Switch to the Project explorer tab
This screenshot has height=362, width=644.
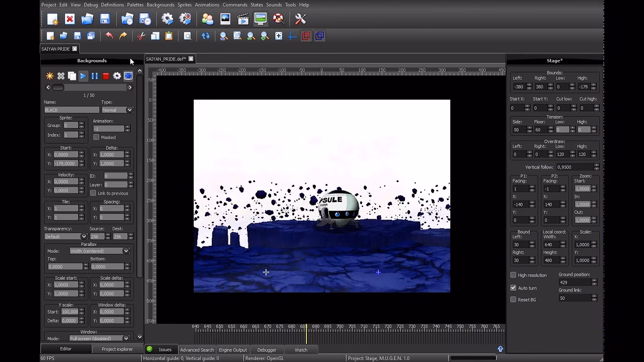117,349
